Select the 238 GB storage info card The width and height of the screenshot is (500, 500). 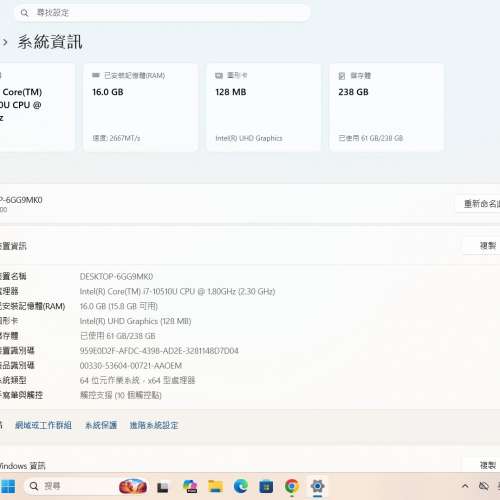tap(387, 107)
